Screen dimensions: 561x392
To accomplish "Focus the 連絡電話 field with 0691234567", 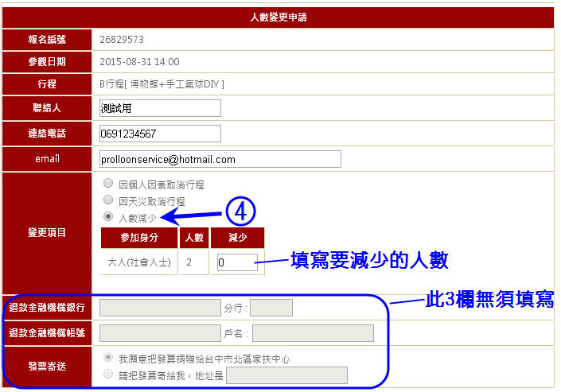I will point(160,134).
